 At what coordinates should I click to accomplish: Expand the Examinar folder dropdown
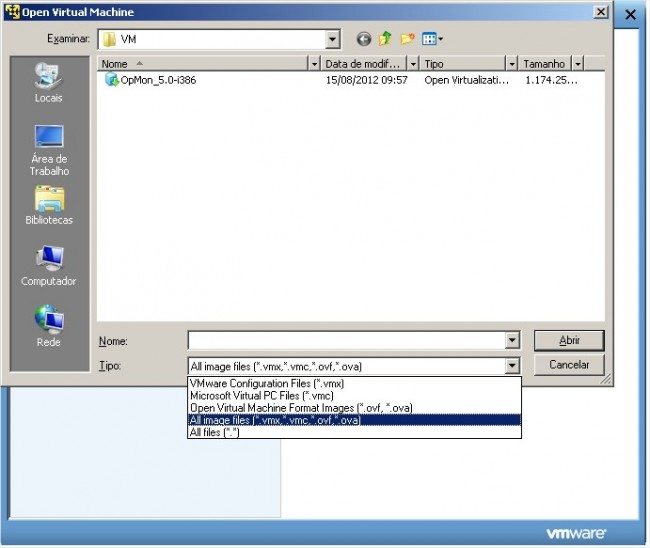pyautogui.click(x=332, y=39)
